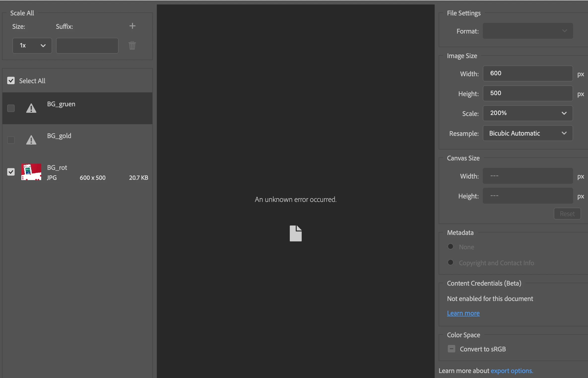The image size is (588, 378).
Task: Select the BG_rot thumbnail
Action: [x=31, y=172]
